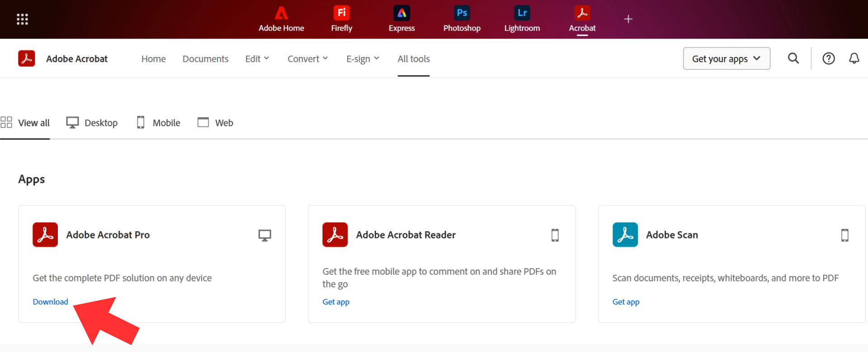The image size is (868, 352).
Task: Click desktop icon on Acrobat Pro card
Action: coord(265,235)
